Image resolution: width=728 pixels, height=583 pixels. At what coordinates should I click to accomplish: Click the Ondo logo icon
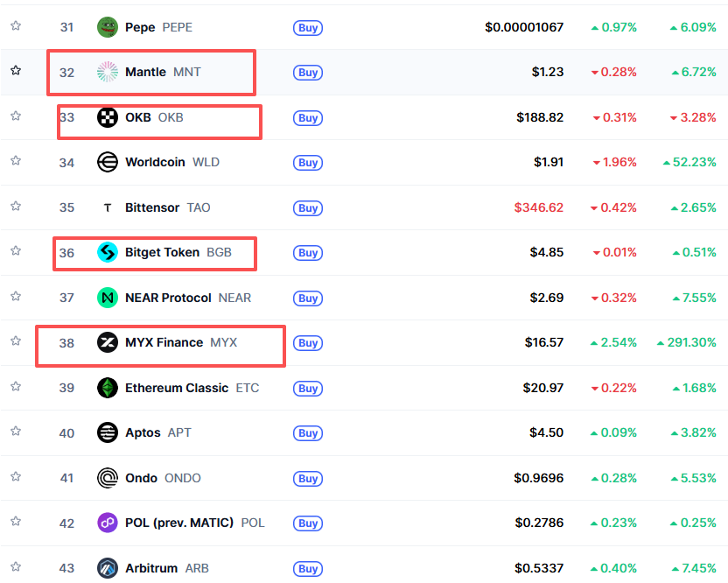(108, 478)
